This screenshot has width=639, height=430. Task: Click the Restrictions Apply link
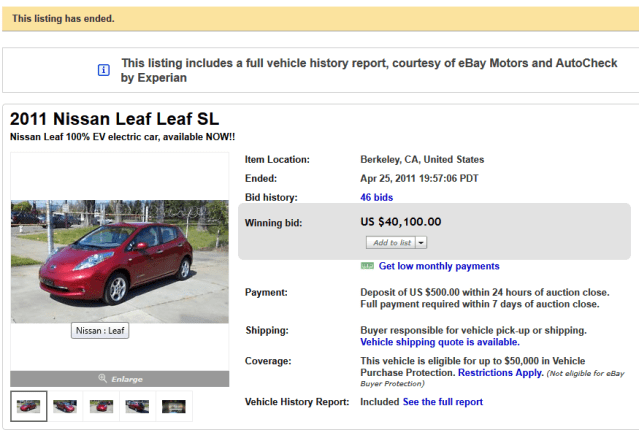click(x=500, y=372)
